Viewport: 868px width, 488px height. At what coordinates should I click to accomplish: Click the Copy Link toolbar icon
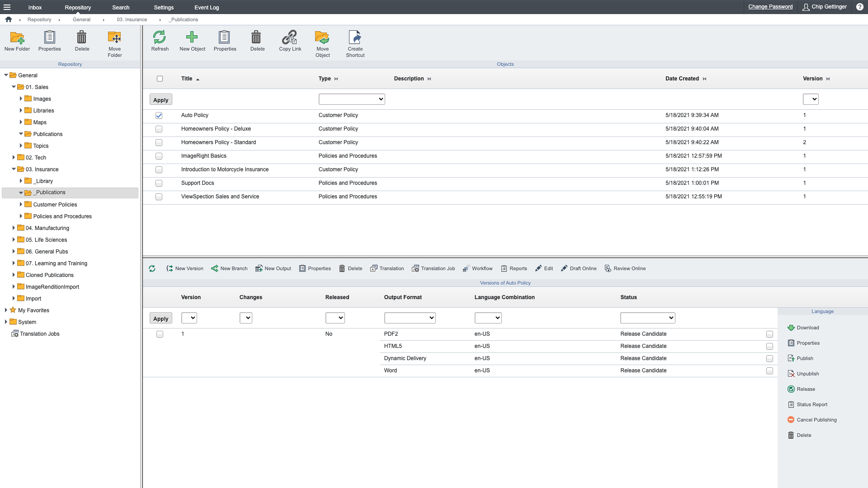[289, 38]
